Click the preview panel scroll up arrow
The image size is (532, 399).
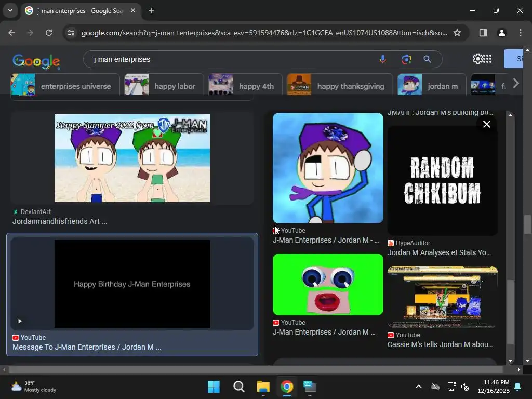(x=510, y=115)
